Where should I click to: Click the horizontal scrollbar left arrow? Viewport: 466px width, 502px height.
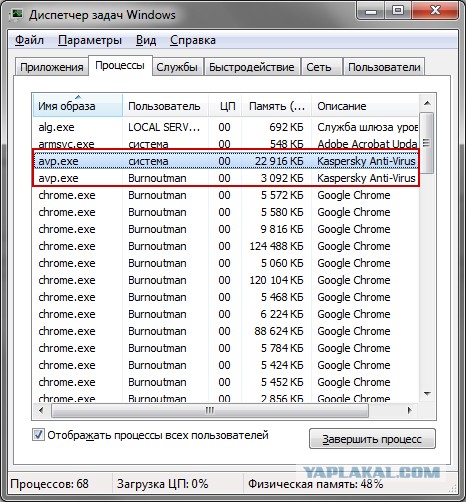coord(41,410)
